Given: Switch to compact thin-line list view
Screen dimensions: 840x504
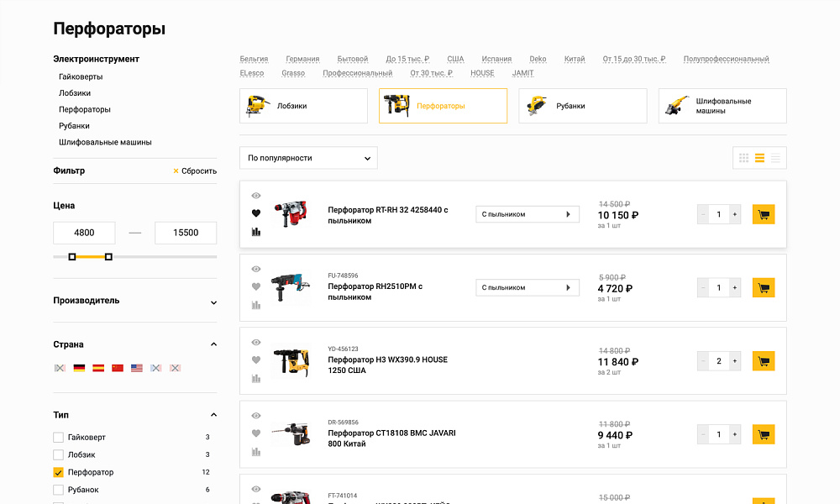Looking at the screenshot, I should point(775,158).
